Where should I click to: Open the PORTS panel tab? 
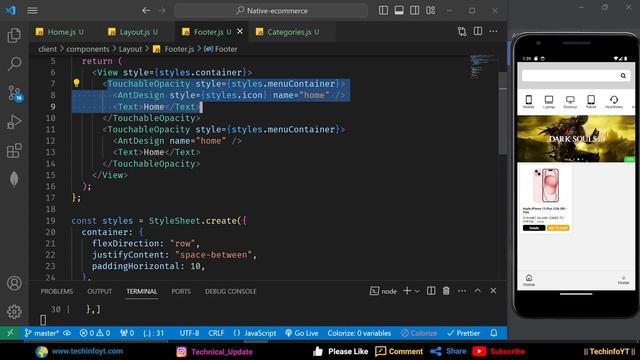tap(181, 291)
